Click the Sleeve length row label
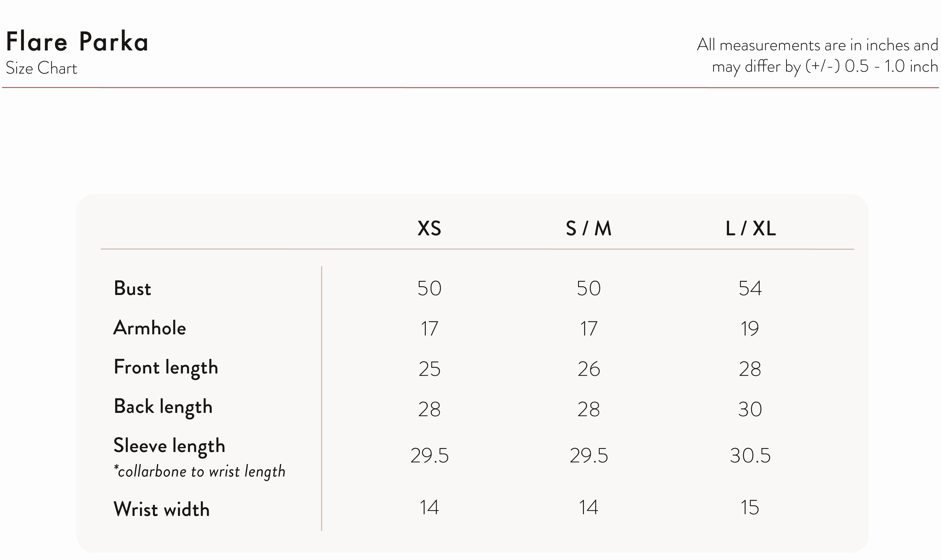The width and height of the screenshot is (941, 560). pyautogui.click(x=169, y=446)
